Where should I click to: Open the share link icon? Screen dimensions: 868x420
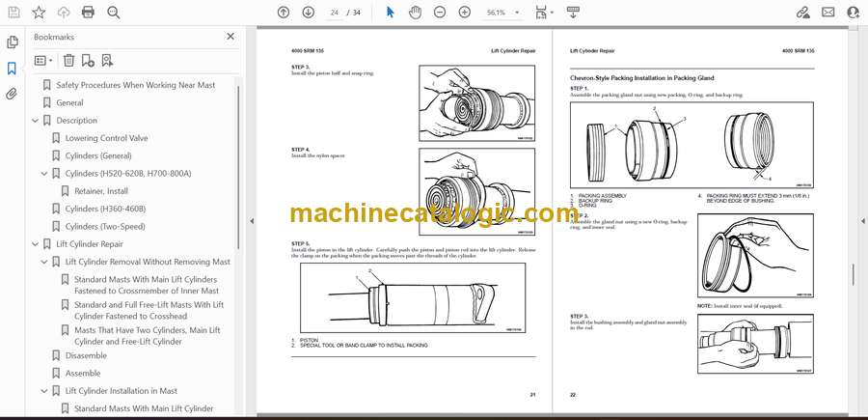click(802, 13)
